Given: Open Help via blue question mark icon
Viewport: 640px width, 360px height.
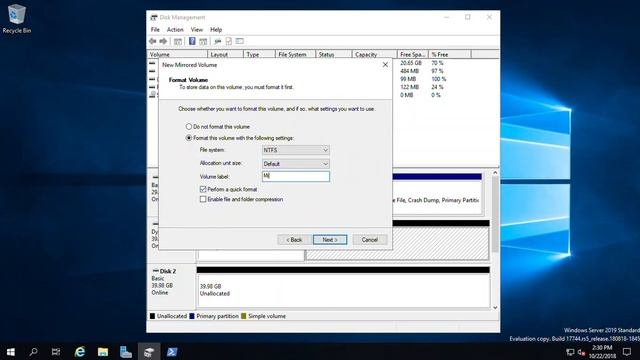Looking at the screenshot, I should 192,41.
